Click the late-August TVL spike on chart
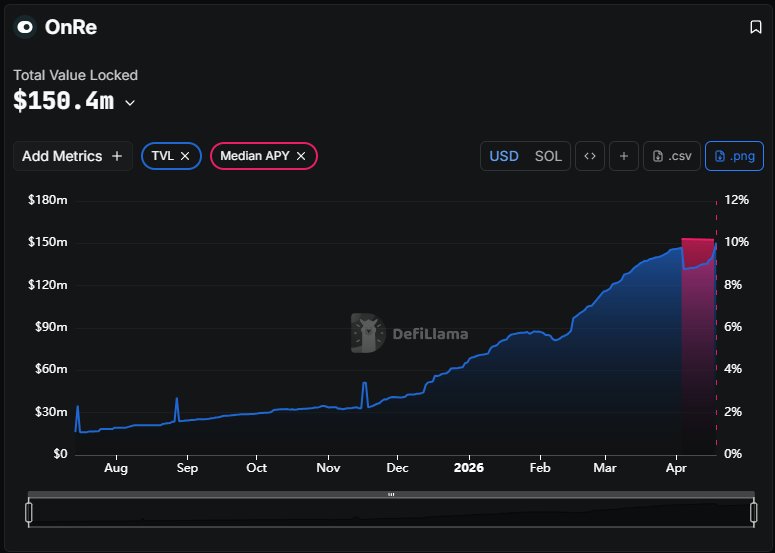The width and height of the screenshot is (775, 553). [x=177, y=408]
